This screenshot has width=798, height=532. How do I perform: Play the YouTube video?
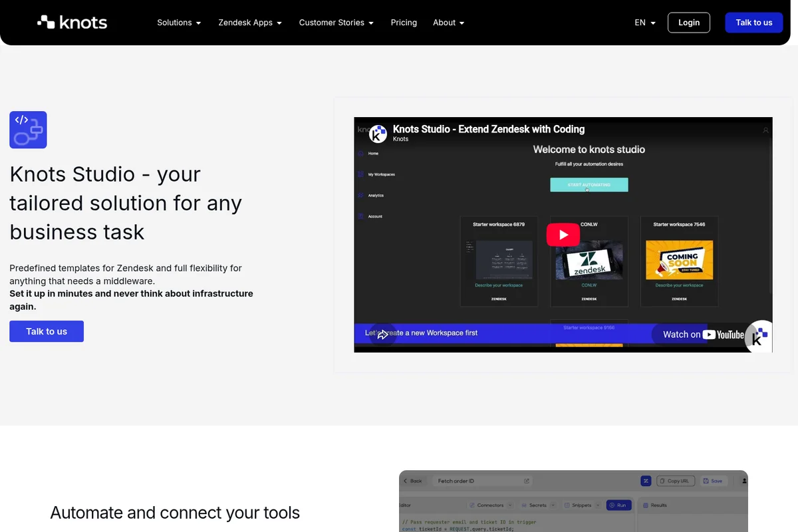pos(563,234)
